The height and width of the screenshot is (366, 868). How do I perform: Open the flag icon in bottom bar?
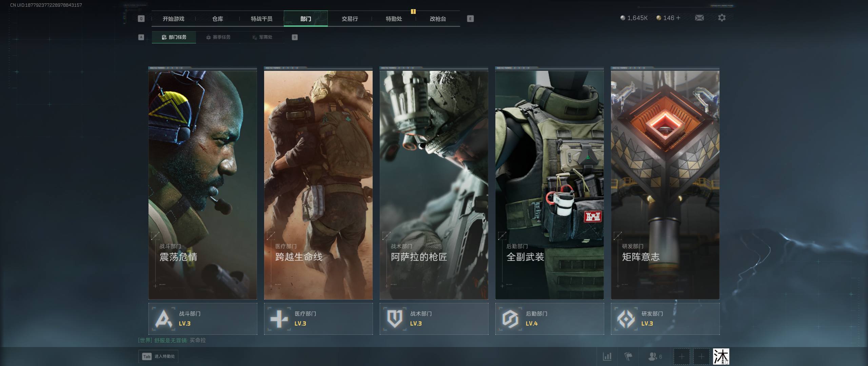point(628,357)
